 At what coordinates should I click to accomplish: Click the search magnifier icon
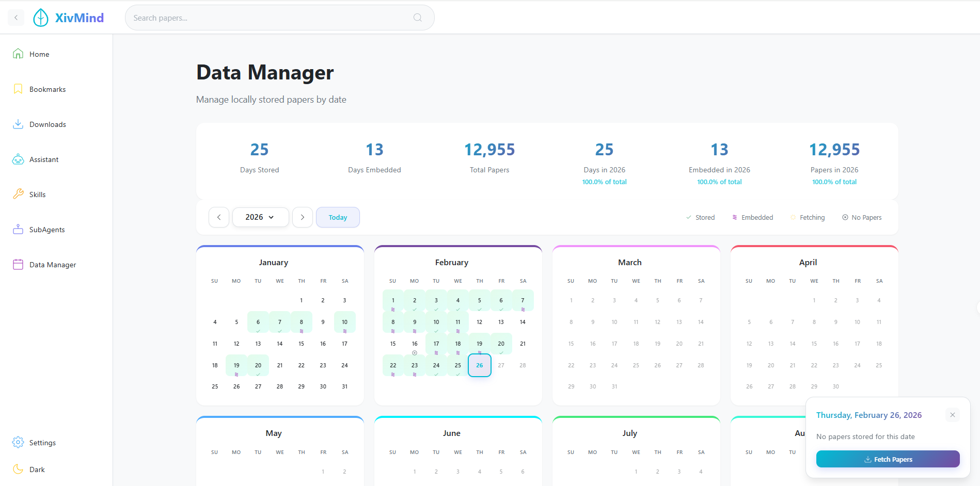tap(418, 18)
